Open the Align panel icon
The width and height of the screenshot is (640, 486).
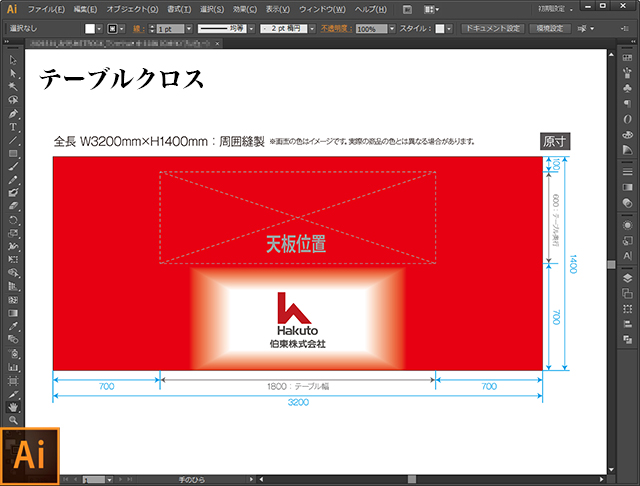[627, 324]
